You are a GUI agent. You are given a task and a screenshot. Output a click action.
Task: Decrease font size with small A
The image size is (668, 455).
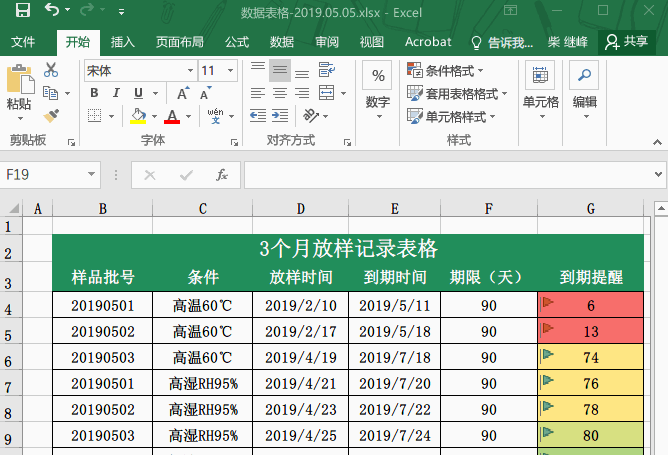click(206, 93)
